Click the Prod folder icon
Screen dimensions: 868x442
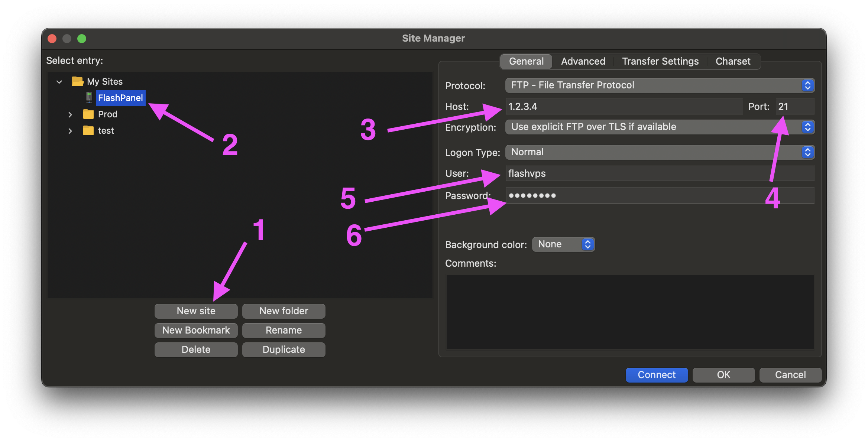[88, 114]
